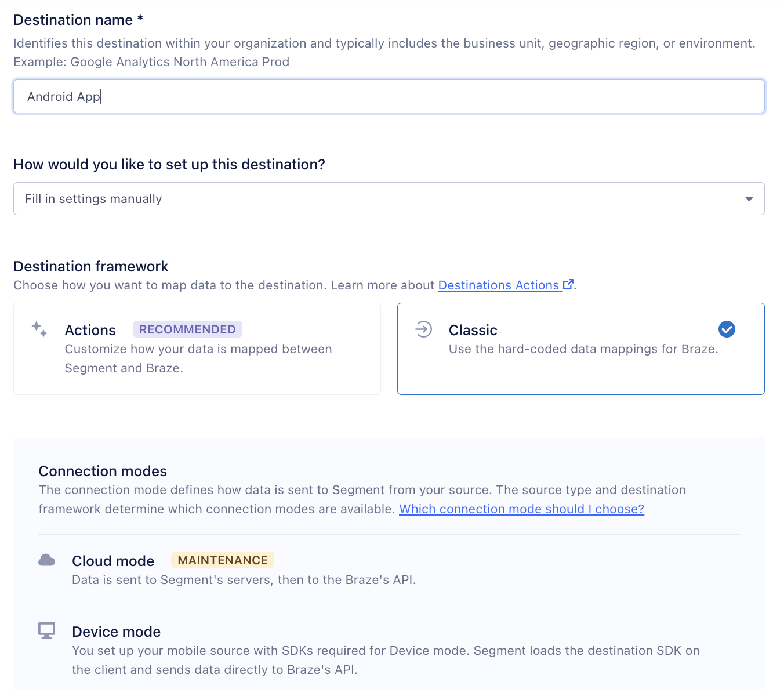Click external link icon after Destinations Actions
784x689 pixels.
click(568, 284)
